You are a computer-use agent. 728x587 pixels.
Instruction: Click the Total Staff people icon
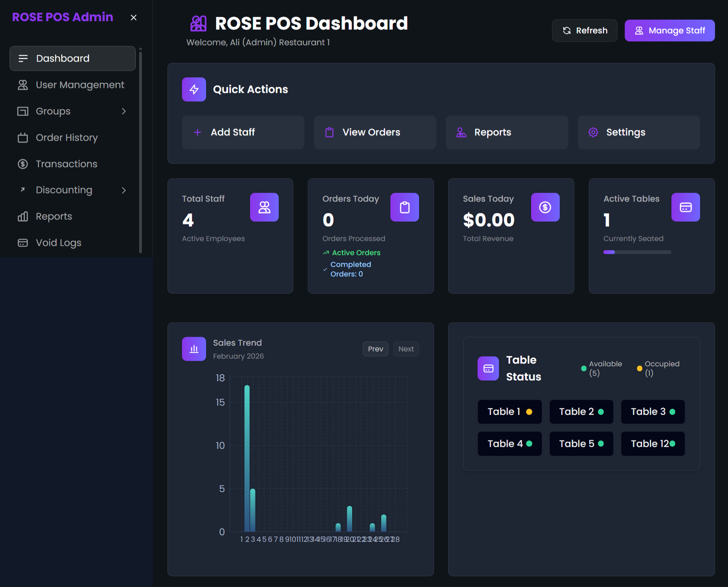264,207
